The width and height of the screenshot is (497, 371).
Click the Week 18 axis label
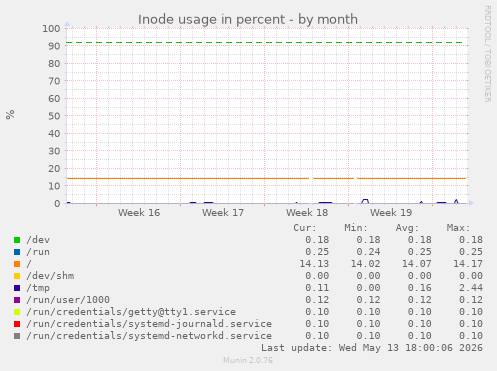pyautogui.click(x=307, y=213)
